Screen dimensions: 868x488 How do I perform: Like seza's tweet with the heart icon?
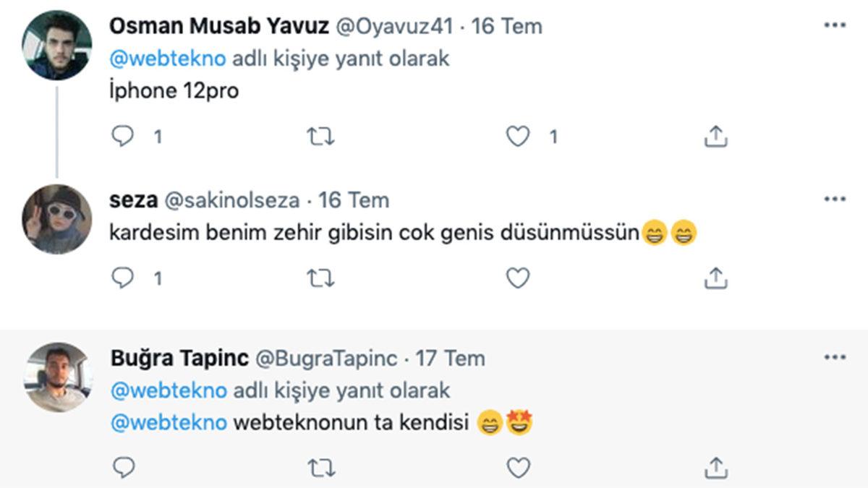(518, 276)
